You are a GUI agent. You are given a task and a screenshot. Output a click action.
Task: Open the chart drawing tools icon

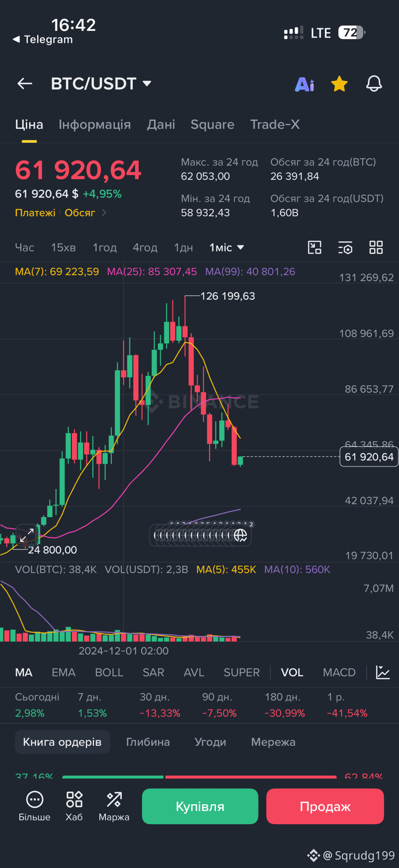point(314,248)
